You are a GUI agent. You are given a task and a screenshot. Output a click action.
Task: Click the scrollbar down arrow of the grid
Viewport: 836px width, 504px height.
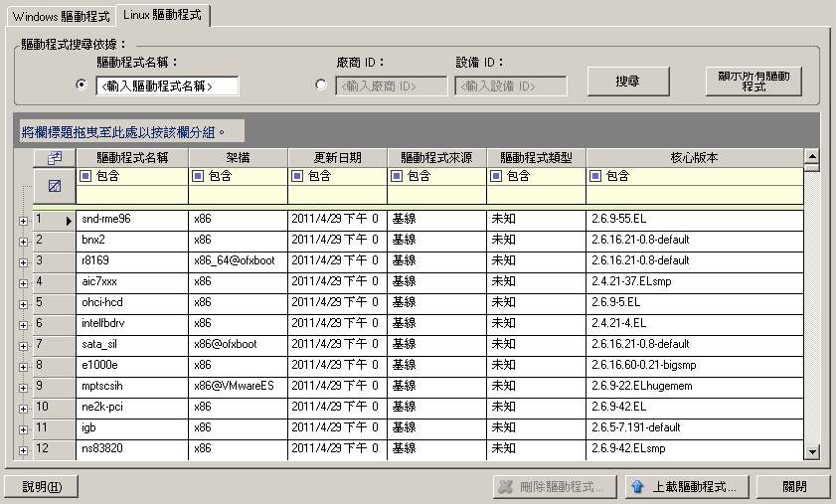[811, 452]
